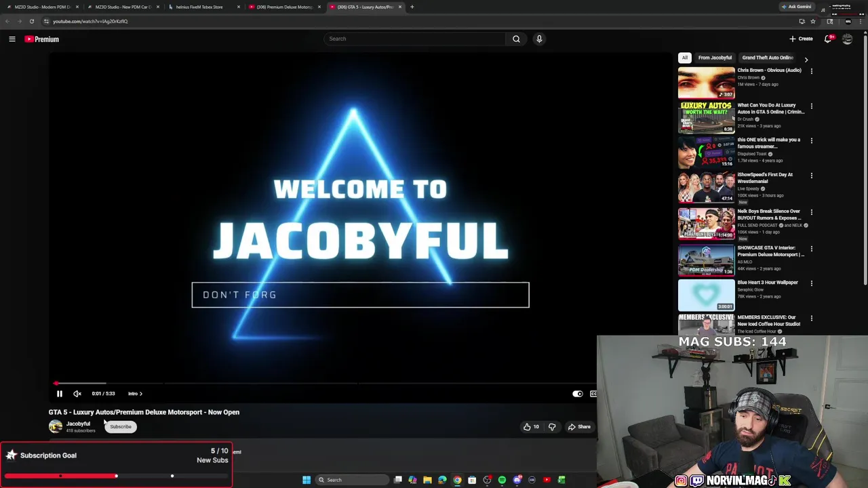868x488 pixels.
Task: Open File Explorer from taskbar
Action: [x=427, y=480]
